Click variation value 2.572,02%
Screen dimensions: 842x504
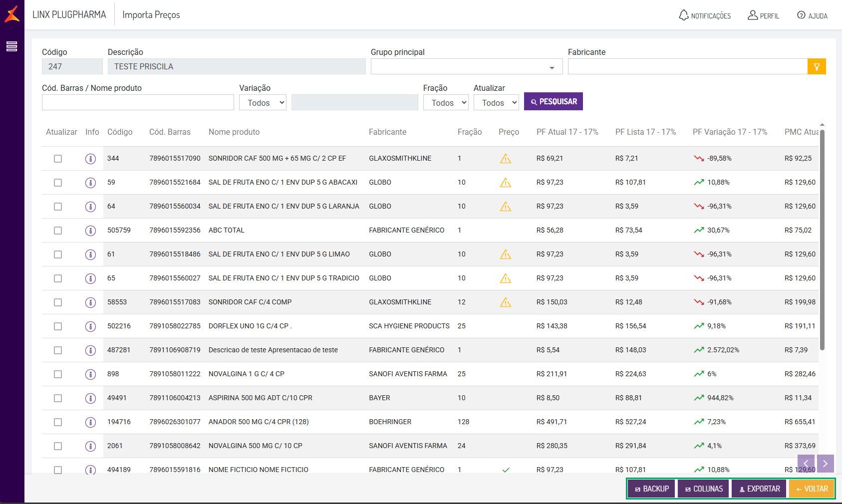click(723, 350)
